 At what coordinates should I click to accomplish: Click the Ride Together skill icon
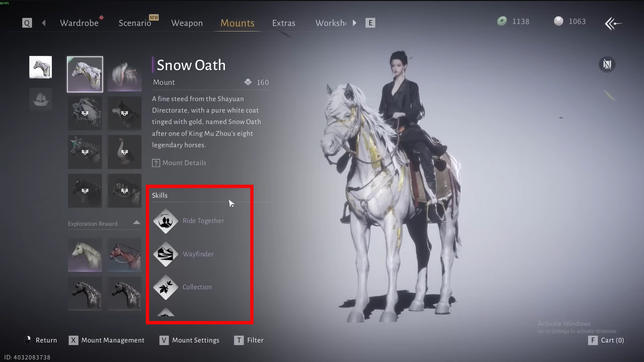click(x=165, y=221)
